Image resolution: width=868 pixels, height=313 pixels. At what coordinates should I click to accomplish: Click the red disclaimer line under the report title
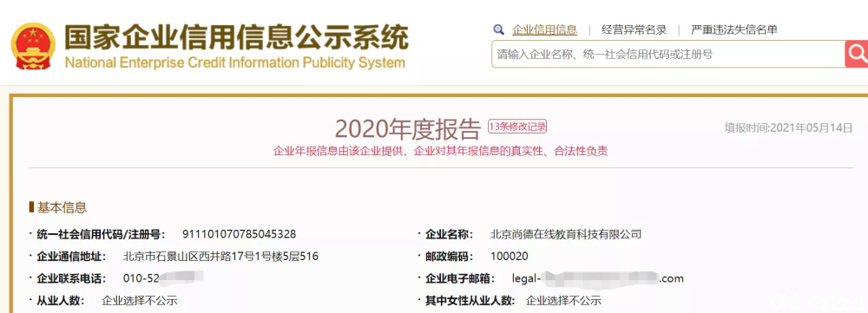tap(441, 151)
